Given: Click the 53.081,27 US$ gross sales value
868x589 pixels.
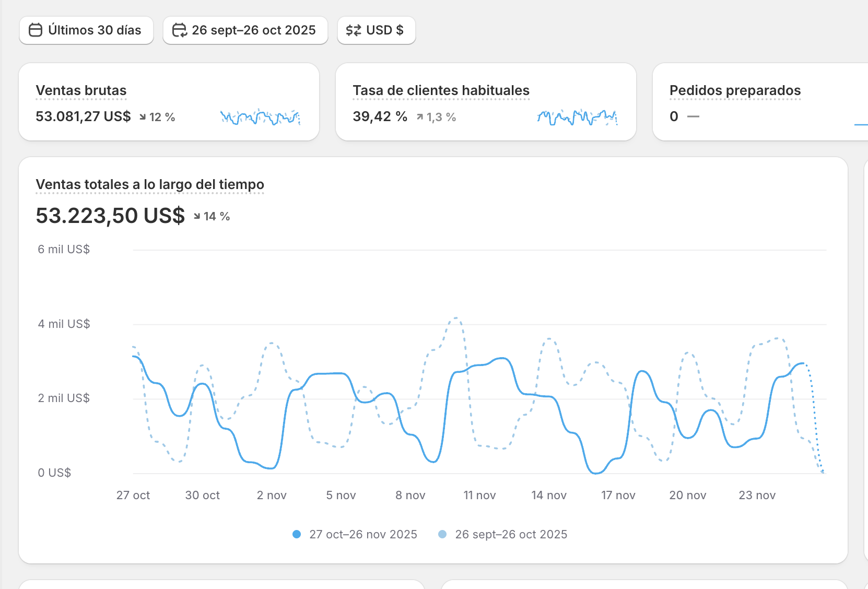Looking at the screenshot, I should coord(83,116).
